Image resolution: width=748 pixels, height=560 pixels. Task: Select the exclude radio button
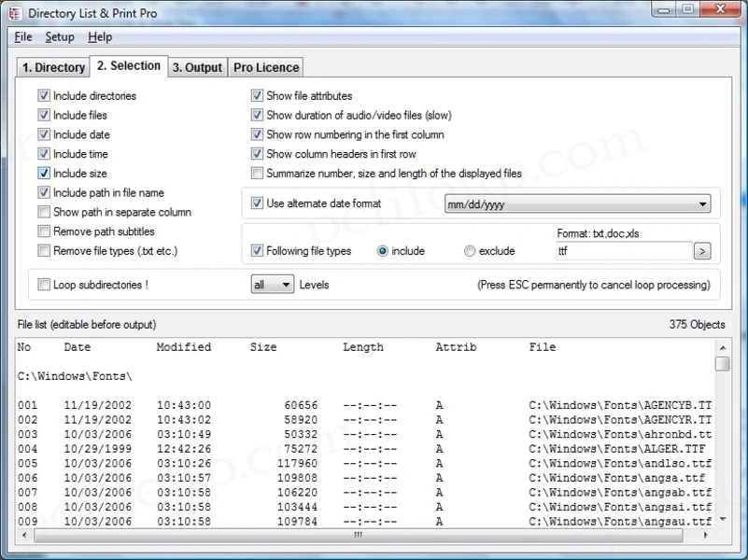point(469,250)
